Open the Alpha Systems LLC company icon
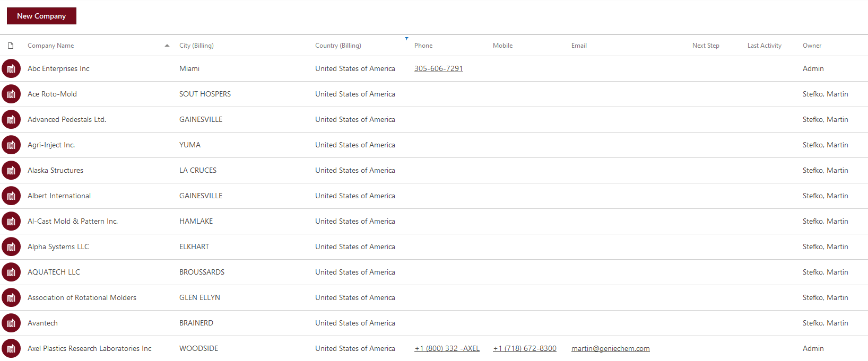The width and height of the screenshot is (868, 361). point(11,246)
